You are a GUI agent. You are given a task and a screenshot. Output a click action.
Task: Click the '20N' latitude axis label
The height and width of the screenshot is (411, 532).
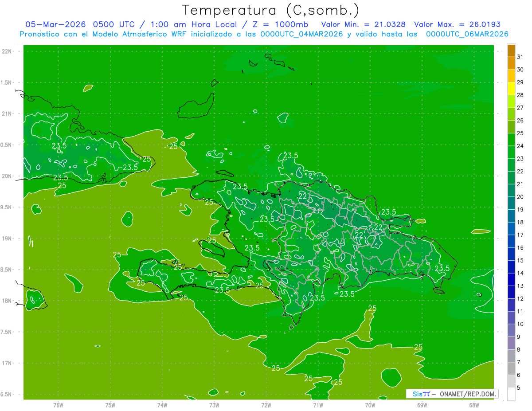(6, 176)
